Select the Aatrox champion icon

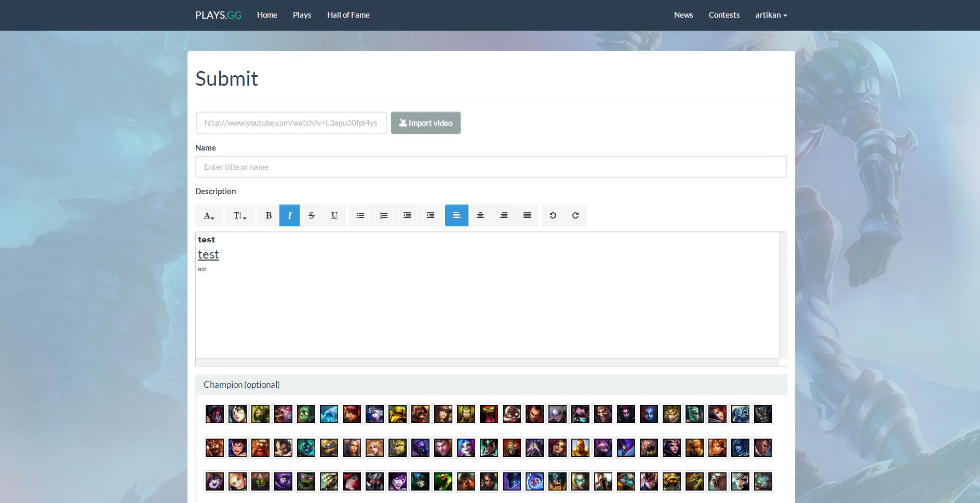tap(214, 414)
